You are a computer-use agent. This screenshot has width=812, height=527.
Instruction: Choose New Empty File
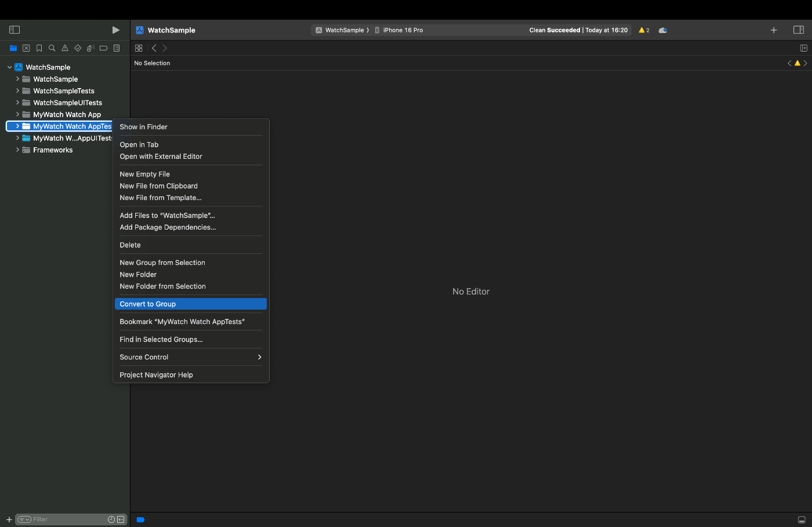click(x=191, y=174)
